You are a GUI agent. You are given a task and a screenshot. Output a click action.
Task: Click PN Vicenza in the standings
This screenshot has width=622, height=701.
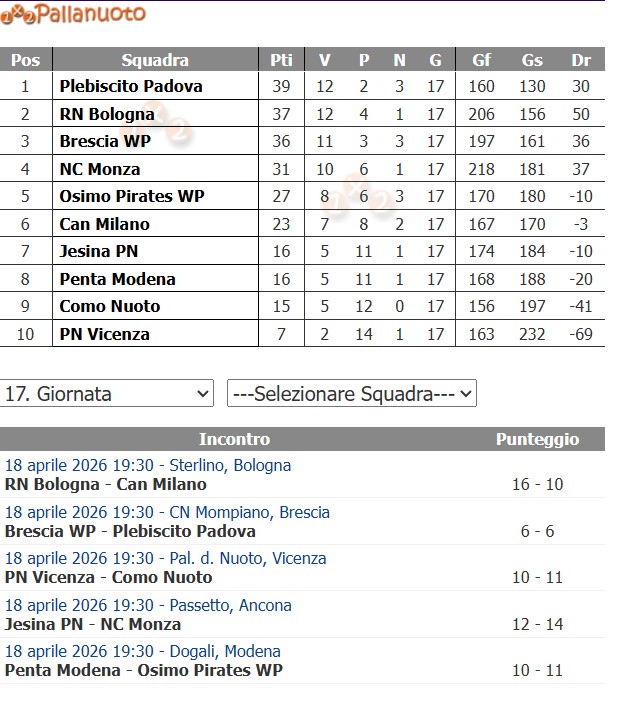point(104,334)
